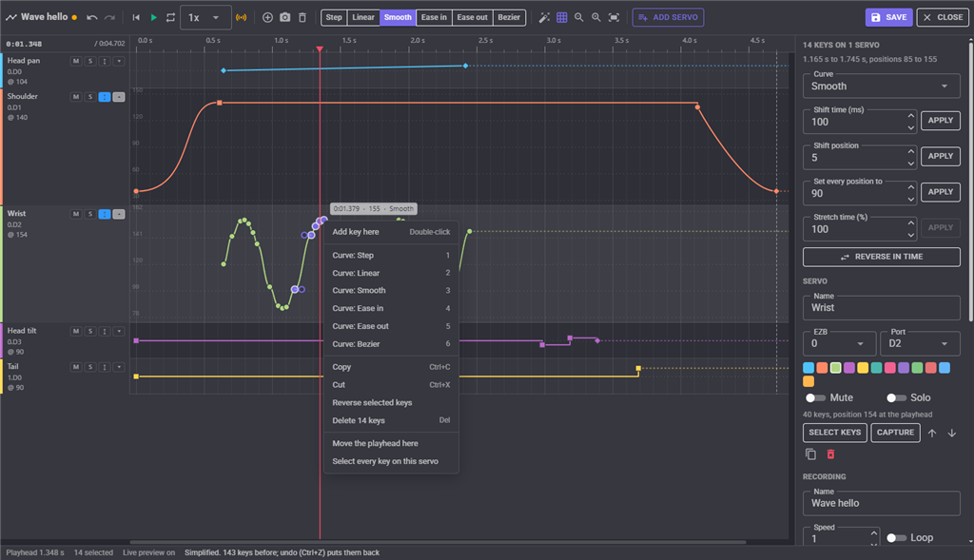
Task: Open the Port dropdown showing D2
Action: [921, 343]
